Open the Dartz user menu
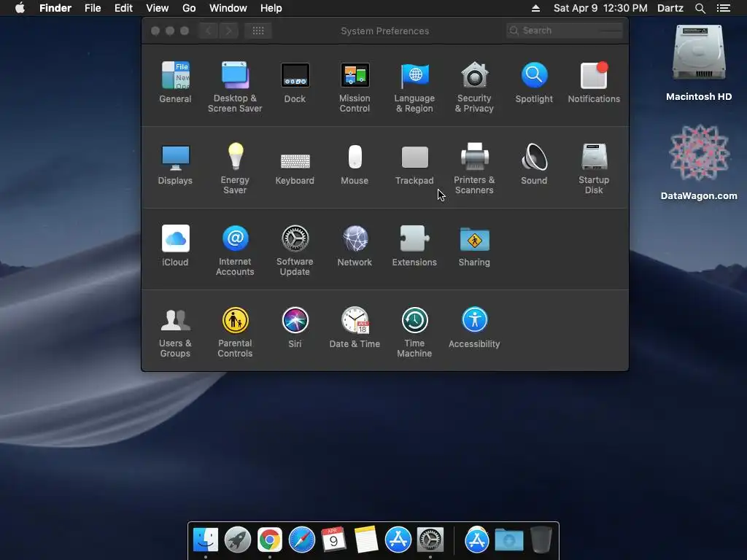The width and height of the screenshot is (747, 560). [x=670, y=8]
